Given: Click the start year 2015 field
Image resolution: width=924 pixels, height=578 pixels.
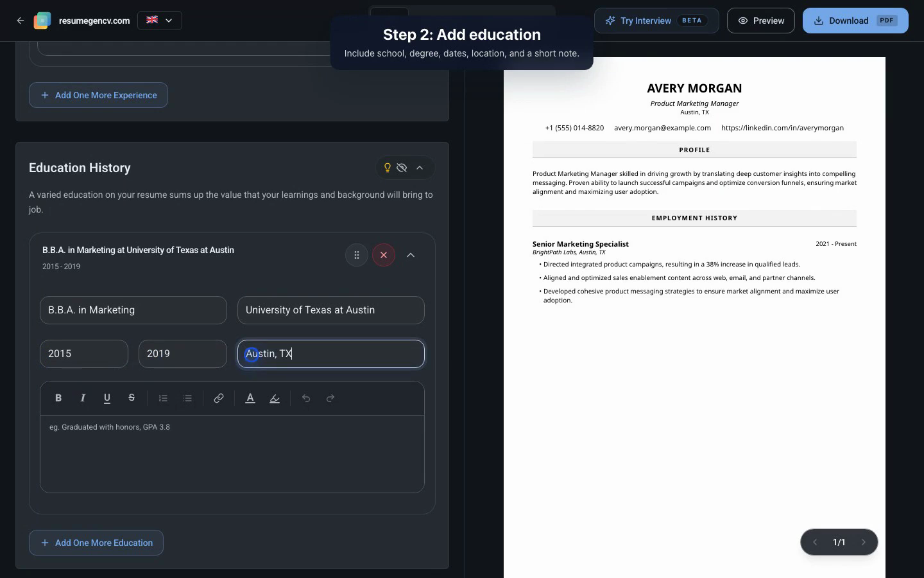Looking at the screenshot, I should (84, 354).
